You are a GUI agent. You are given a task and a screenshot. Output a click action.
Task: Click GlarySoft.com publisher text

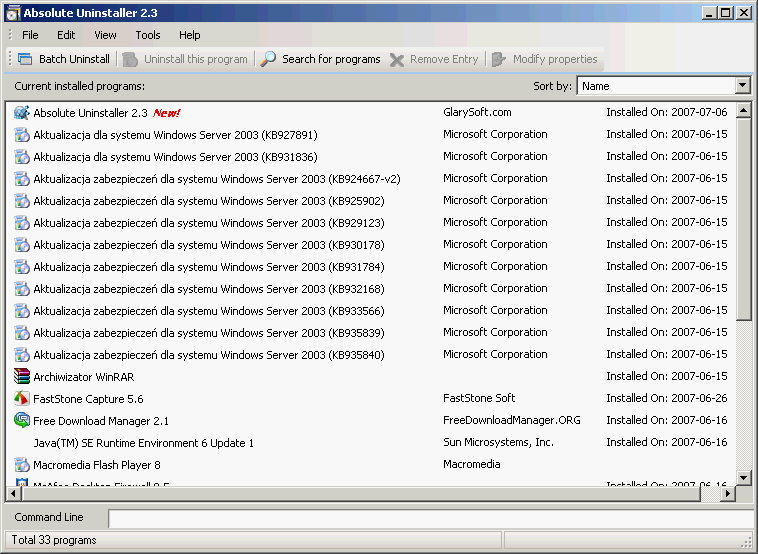coord(477,112)
